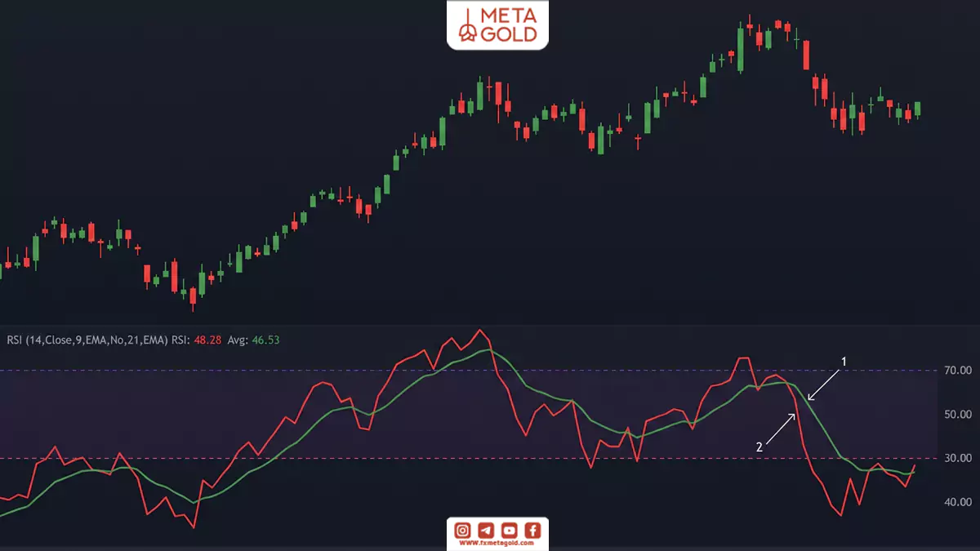The height and width of the screenshot is (551, 980).
Task: Select the RSI indicator settings label
Action: (x=87, y=340)
